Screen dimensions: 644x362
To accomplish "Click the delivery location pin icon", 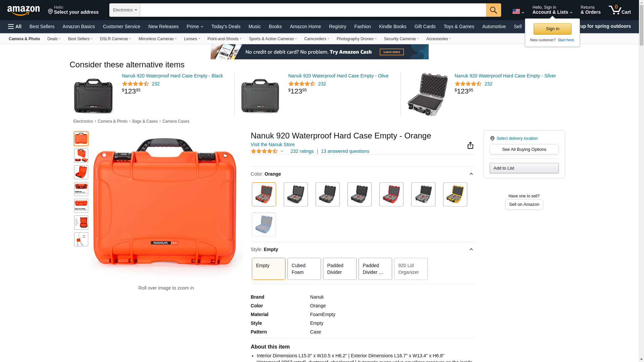I will [492, 138].
